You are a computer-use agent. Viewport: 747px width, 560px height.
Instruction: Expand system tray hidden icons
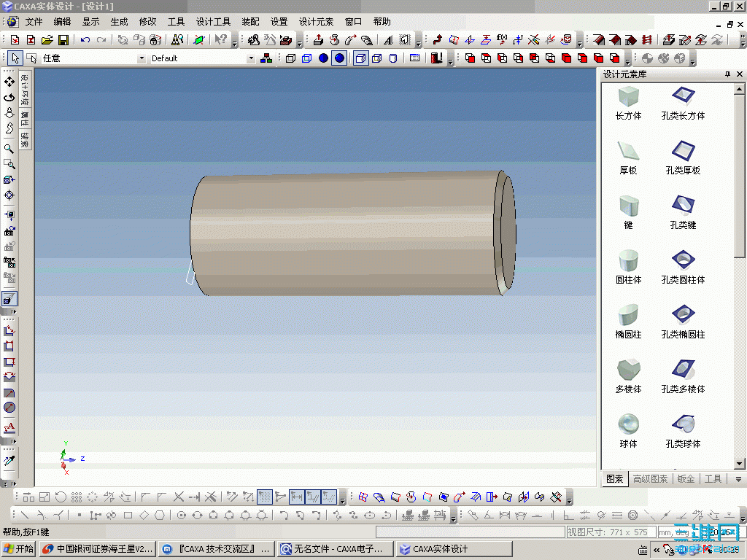(656, 550)
